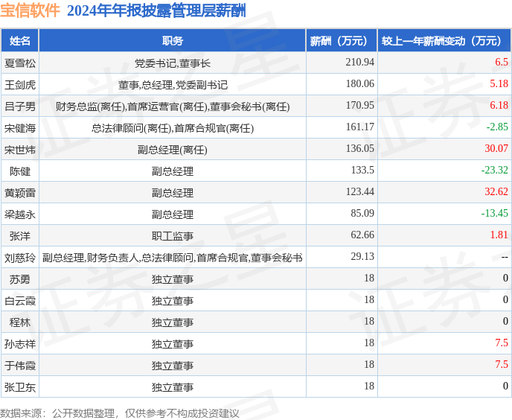Select the name 夏雪松
The image size is (512, 420).
(x=20, y=63)
